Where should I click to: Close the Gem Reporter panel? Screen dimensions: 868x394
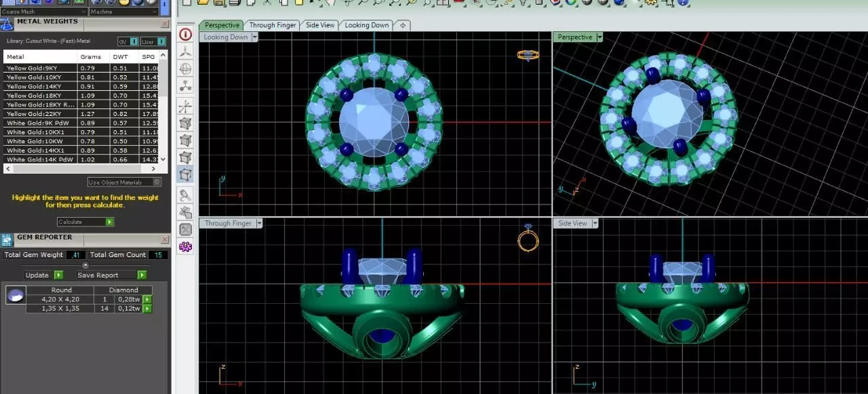pyautogui.click(x=164, y=239)
